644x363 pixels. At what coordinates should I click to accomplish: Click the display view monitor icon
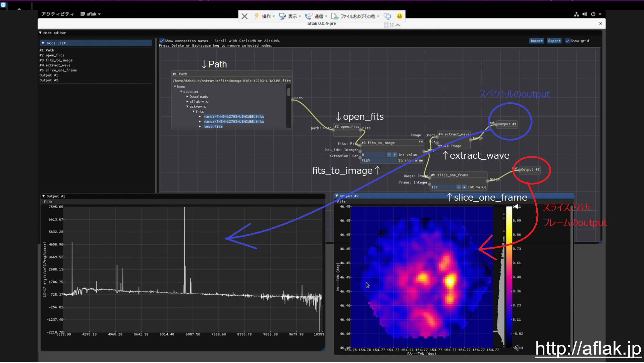tap(282, 16)
